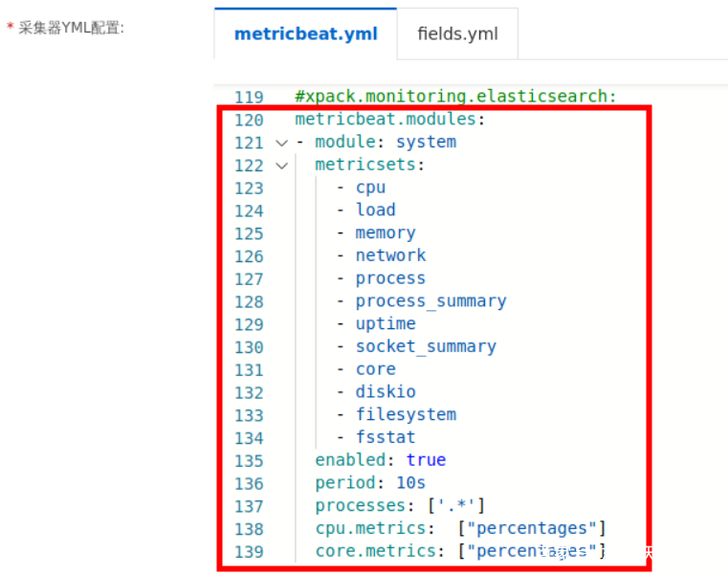Viewport: 728px width, 576px height.
Task: Click the socket_summary metricset entry
Action: 426,346
